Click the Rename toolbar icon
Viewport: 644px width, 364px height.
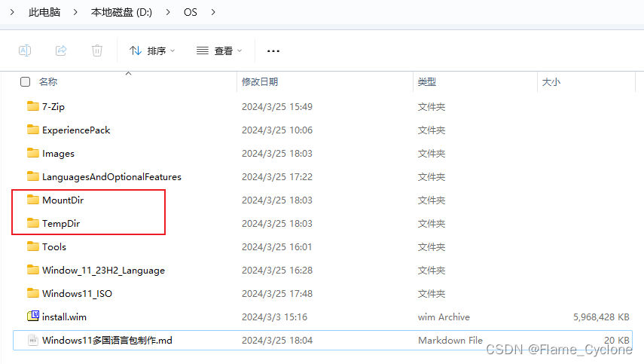25,50
